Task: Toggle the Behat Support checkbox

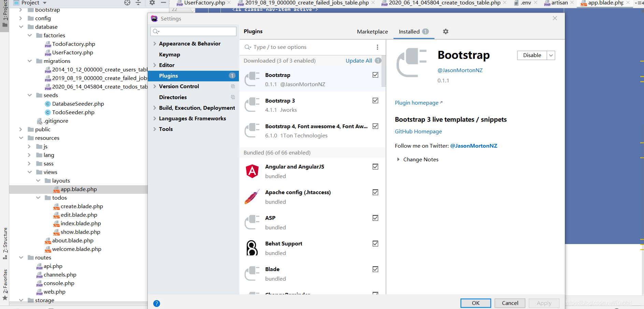Action: [375, 244]
